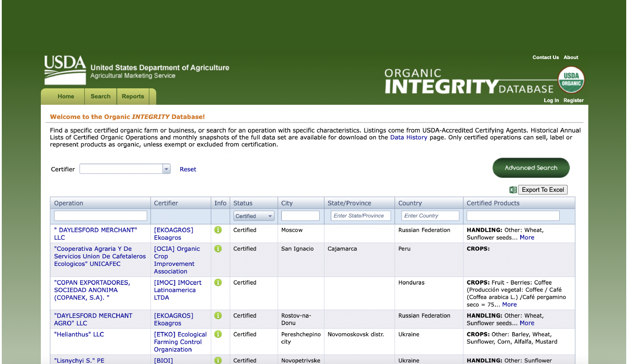Sort by the City column header
Image resolution: width=628 pixels, height=364 pixels.
click(x=287, y=203)
